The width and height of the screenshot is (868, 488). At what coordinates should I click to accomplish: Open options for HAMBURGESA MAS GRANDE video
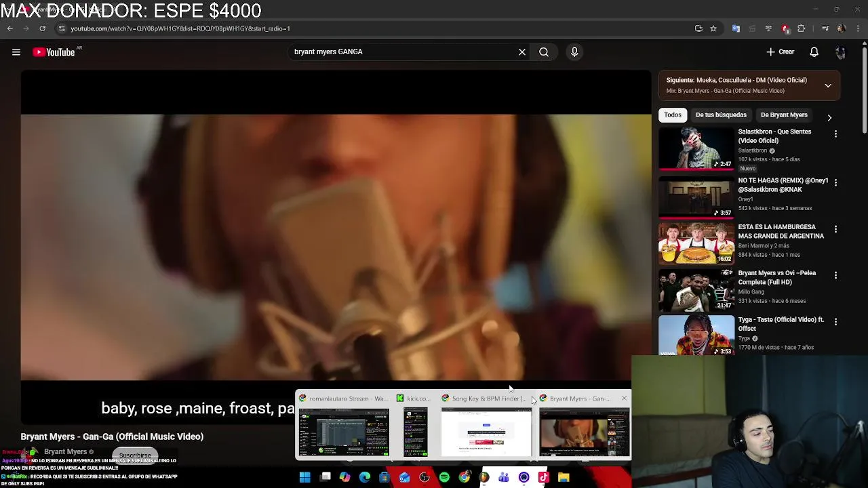coord(835,230)
